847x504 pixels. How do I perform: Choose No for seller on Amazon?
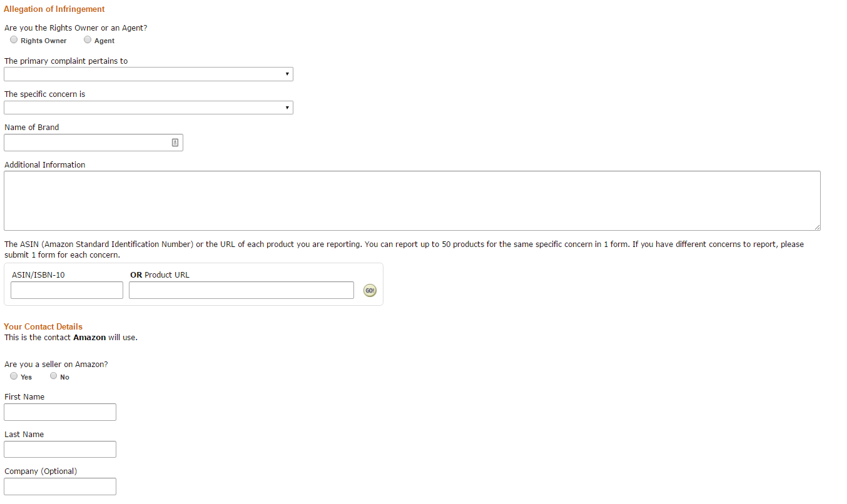coord(54,376)
